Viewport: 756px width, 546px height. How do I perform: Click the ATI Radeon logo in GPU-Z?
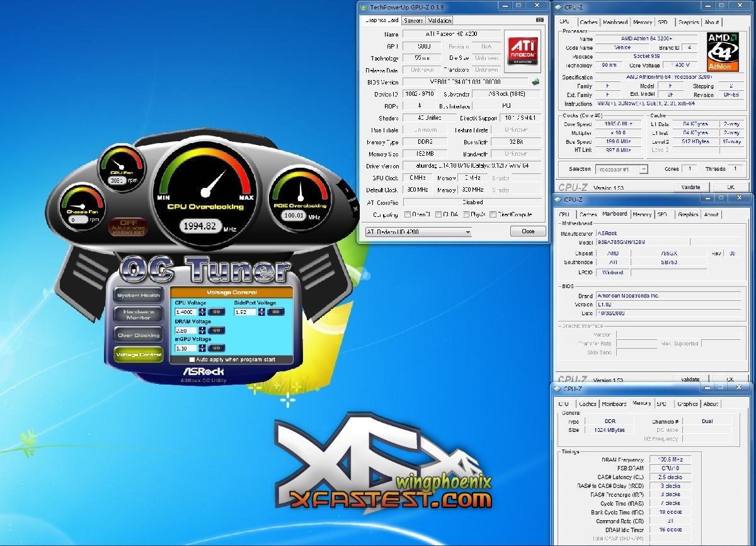pyautogui.click(x=523, y=50)
